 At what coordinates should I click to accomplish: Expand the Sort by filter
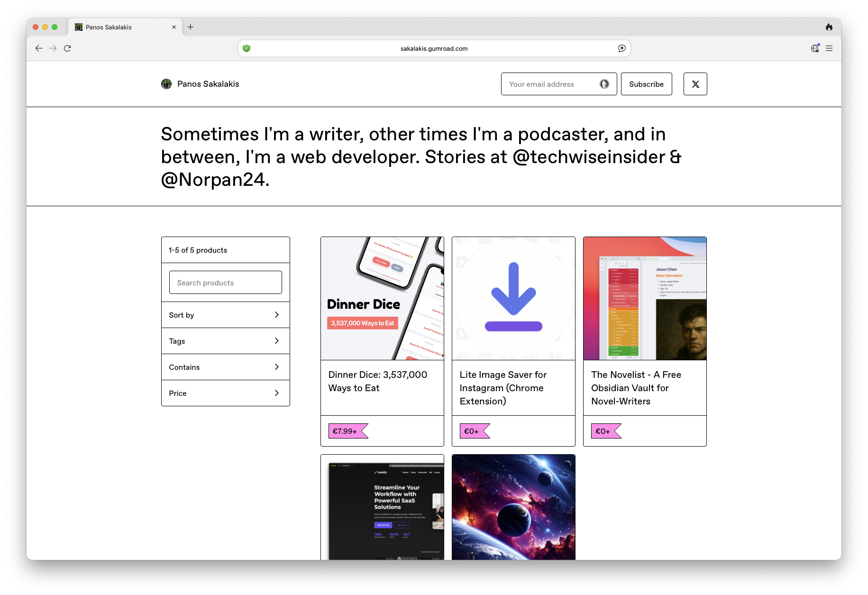(225, 315)
